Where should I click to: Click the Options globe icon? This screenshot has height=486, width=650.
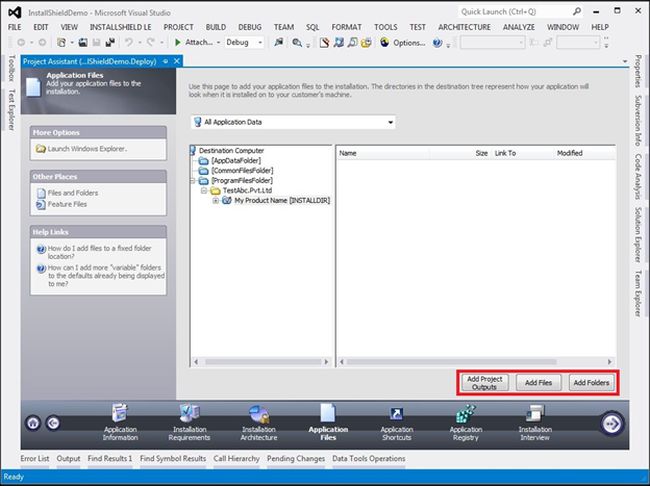click(384, 42)
